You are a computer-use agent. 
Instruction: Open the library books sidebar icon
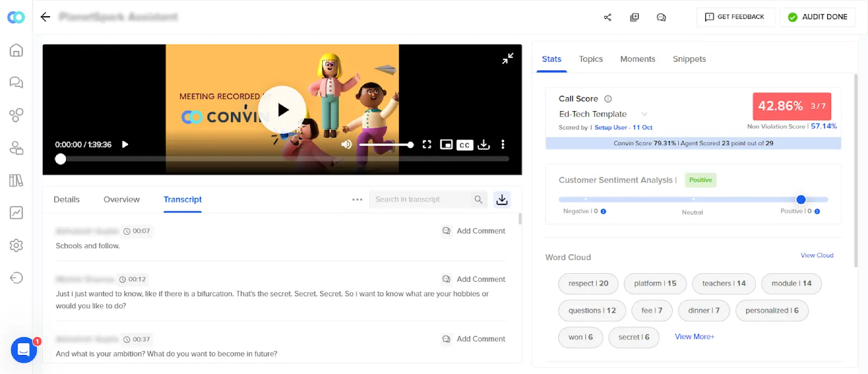click(16, 180)
